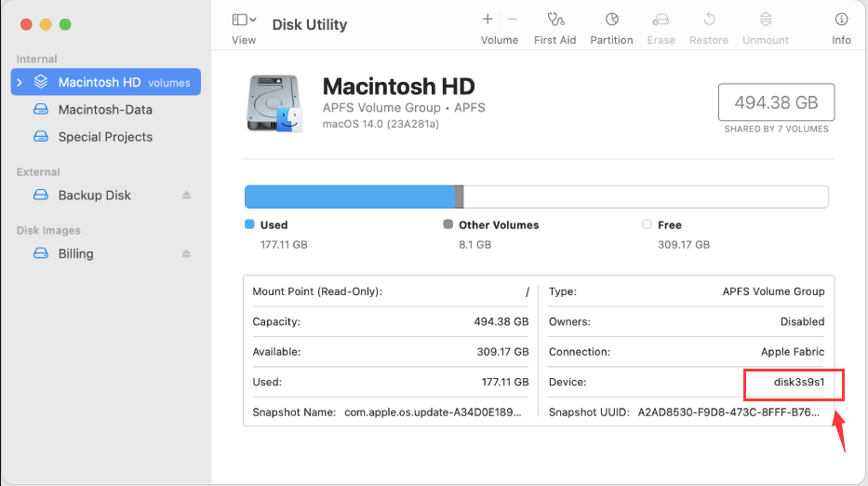Click the Macintosh HD layers icon in sidebar
Viewport: 868px width, 486px height.
point(41,82)
